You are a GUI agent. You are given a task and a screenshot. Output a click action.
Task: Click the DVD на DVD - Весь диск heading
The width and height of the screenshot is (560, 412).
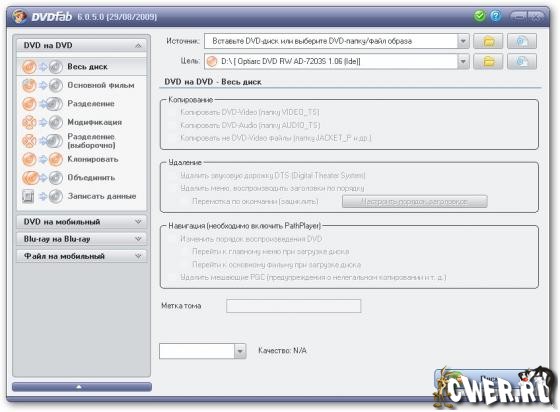coord(213,82)
